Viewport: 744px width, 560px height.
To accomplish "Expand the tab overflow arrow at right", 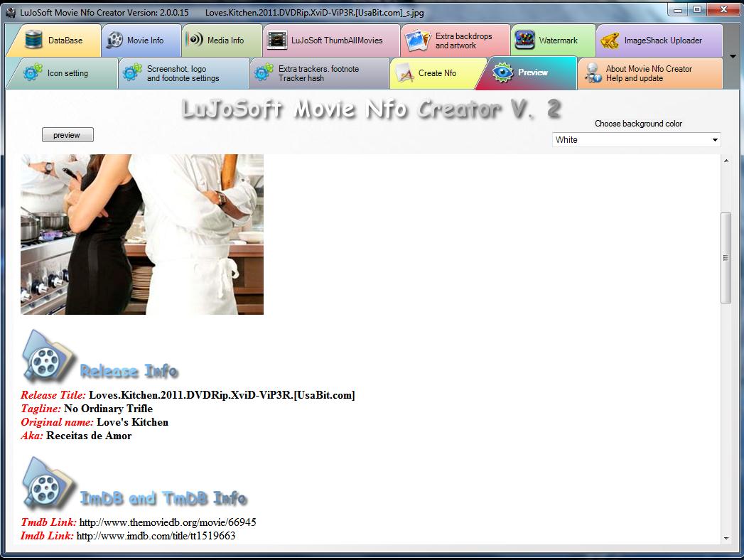I will pyautogui.click(x=733, y=56).
